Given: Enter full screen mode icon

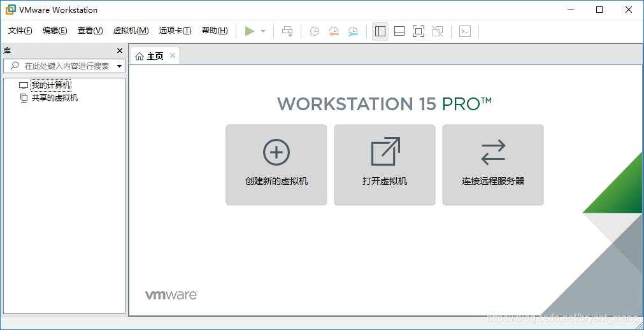Looking at the screenshot, I should (418, 31).
